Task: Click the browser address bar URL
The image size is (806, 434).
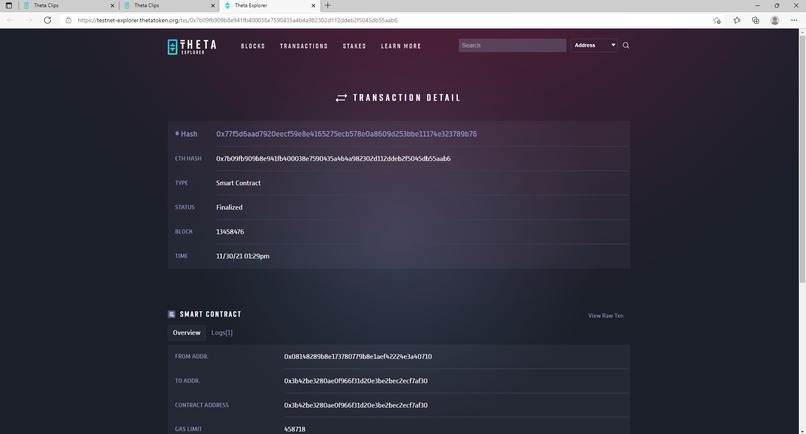Action: coord(237,20)
